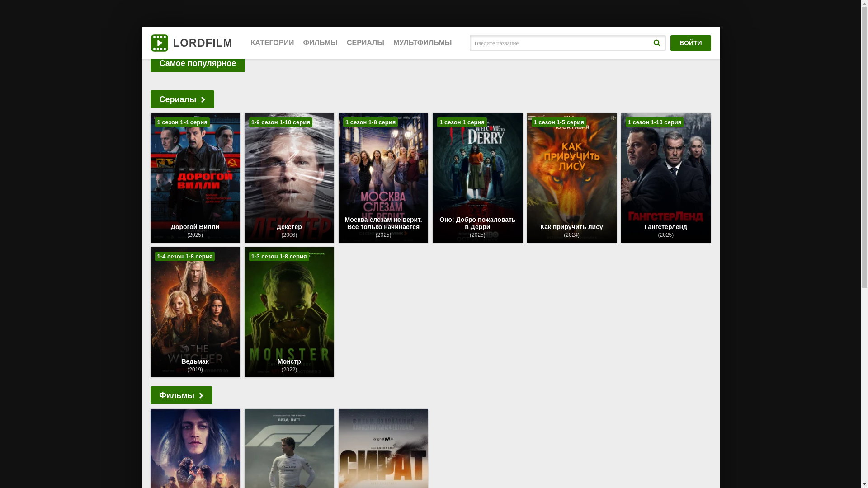
Task: Open the Мультфильмы menu item
Action: 422,43
